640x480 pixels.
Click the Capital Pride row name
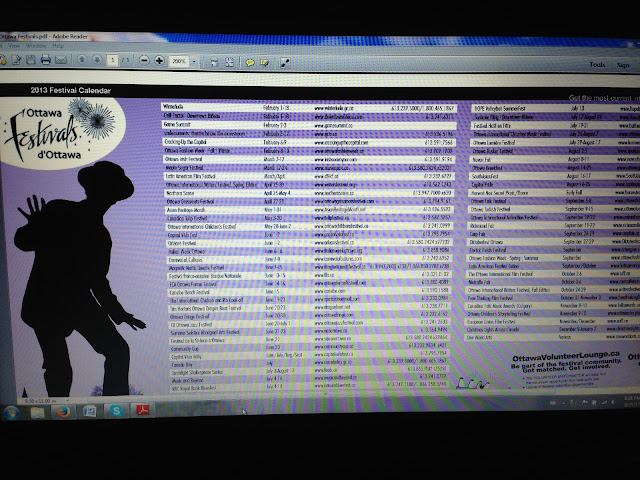[x=483, y=184]
